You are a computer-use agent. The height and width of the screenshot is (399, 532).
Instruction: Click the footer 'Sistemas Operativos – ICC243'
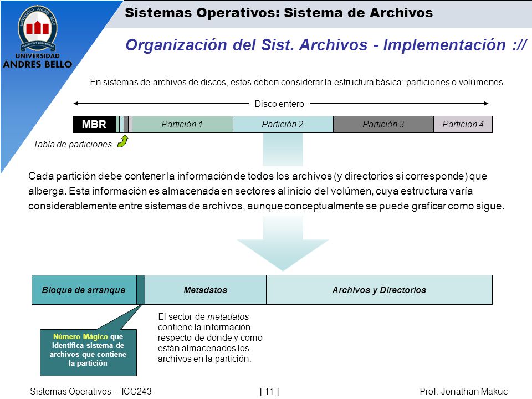pos(90,391)
